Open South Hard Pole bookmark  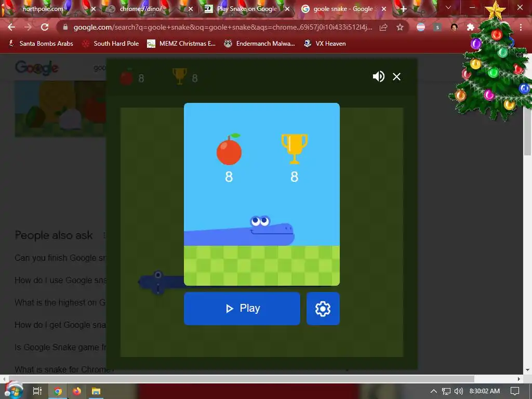click(x=111, y=44)
